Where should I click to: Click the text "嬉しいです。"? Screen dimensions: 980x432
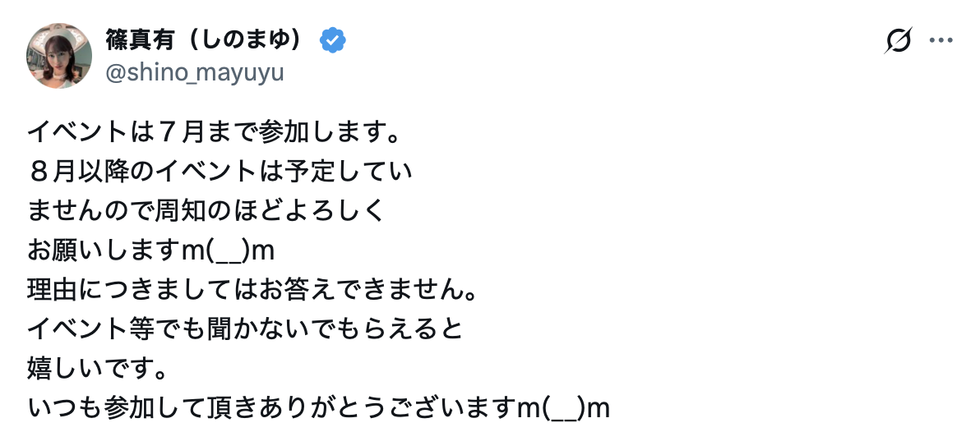coord(97,369)
